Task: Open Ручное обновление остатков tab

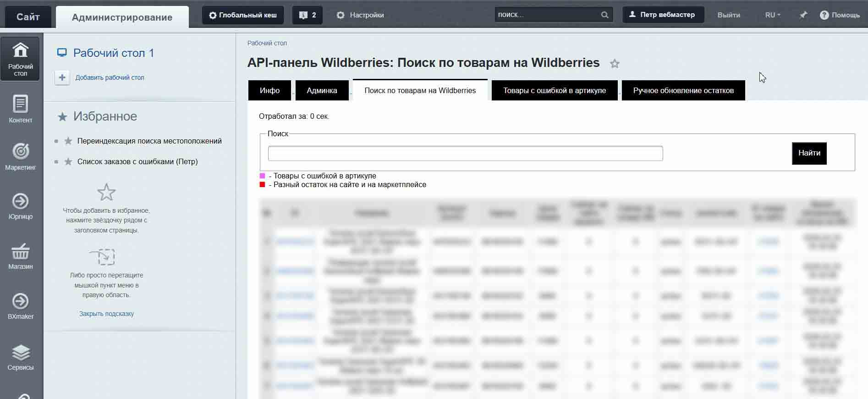Action: [x=683, y=90]
